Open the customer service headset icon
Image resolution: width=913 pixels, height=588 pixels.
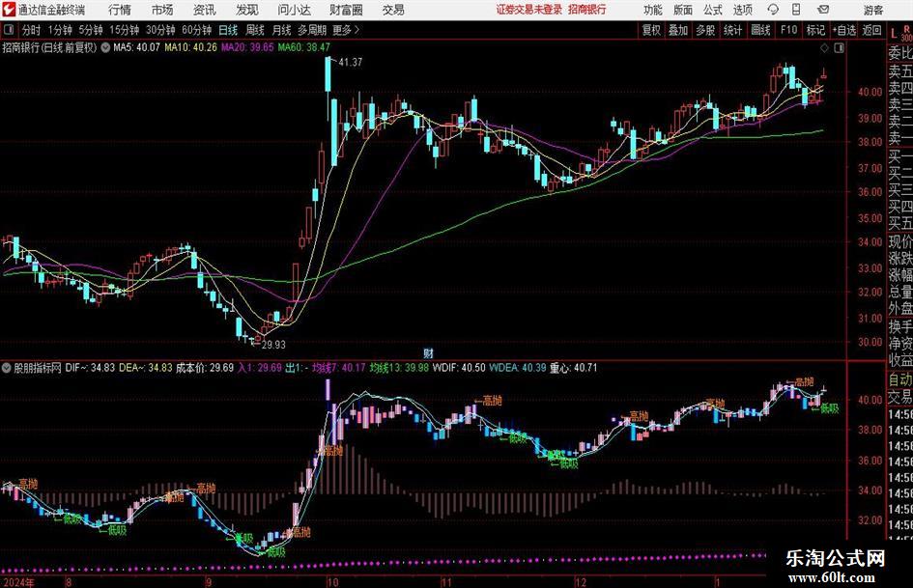pos(773,10)
